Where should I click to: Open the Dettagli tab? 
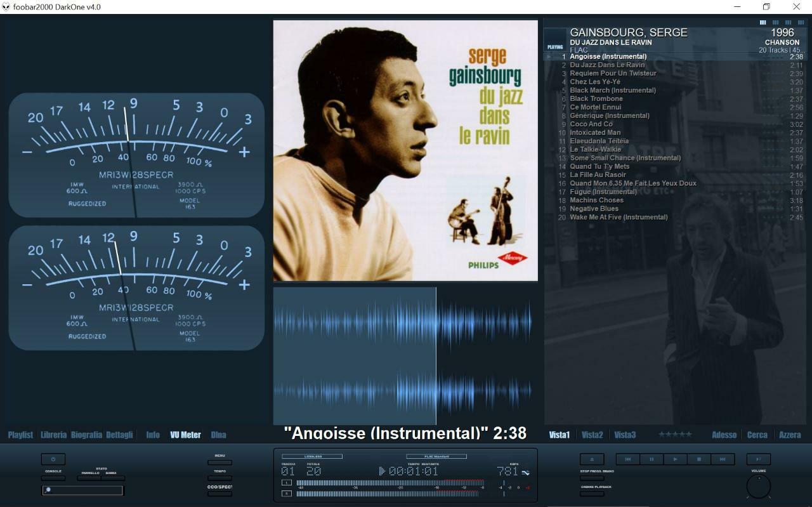point(119,435)
